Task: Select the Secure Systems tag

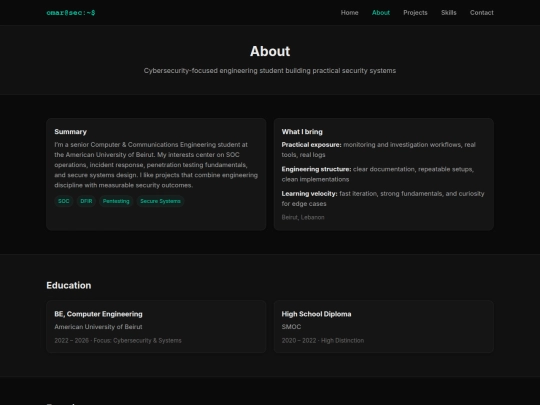Action: pyautogui.click(x=160, y=201)
